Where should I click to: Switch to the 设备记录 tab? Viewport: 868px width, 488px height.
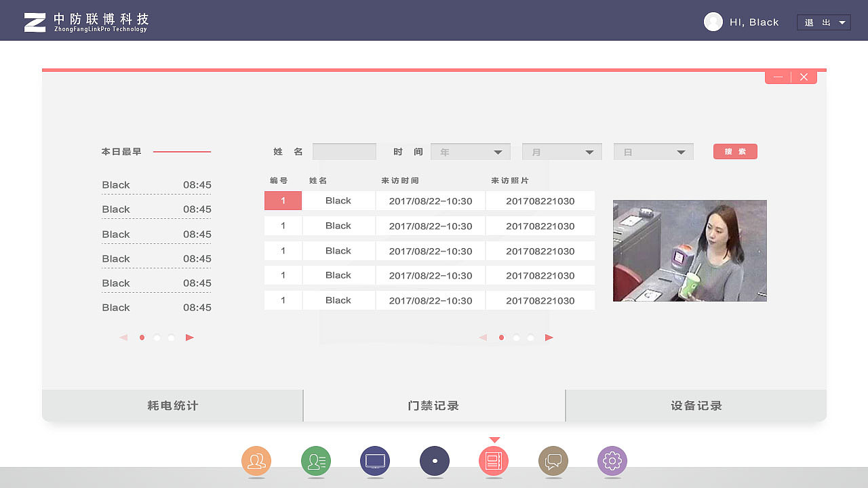click(x=696, y=406)
